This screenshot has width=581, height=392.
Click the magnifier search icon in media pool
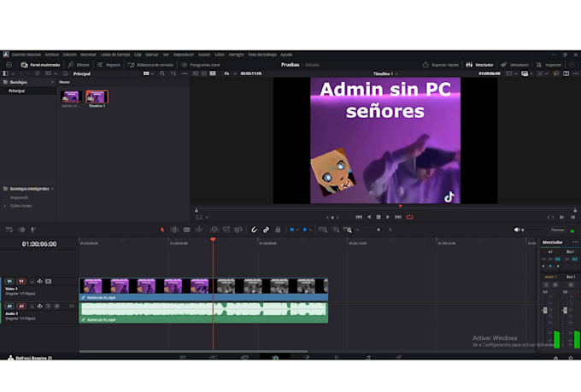point(162,73)
